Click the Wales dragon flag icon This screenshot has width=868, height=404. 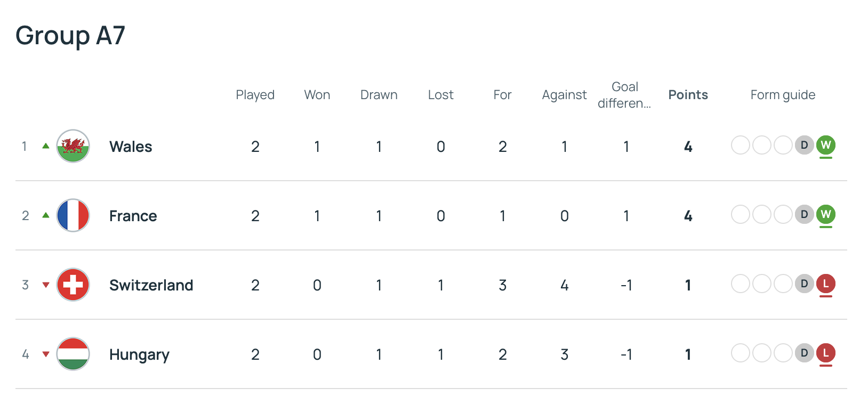pyautogui.click(x=73, y=146)
